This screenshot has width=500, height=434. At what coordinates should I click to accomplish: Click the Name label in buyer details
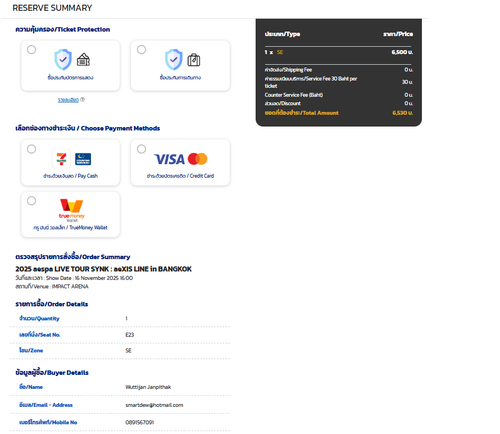click(x=31, y=387)
